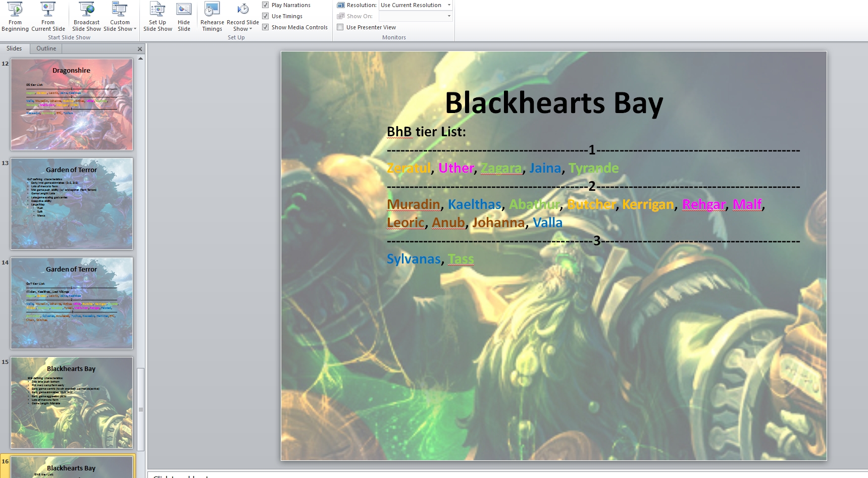Image resolution: width=868 pixels, height=478 pixels.
Task: Click the word 'Zeratul' on the slide
Action: click(x=409, y=168)
